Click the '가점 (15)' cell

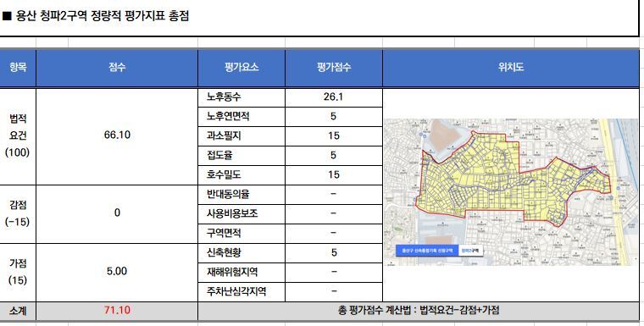click(x=18, y=273)
